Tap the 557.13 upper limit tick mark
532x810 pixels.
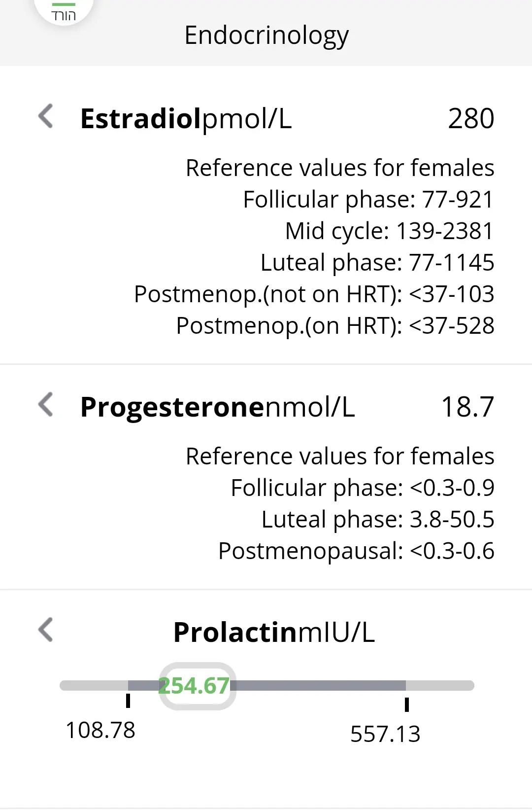coord(407,704)
